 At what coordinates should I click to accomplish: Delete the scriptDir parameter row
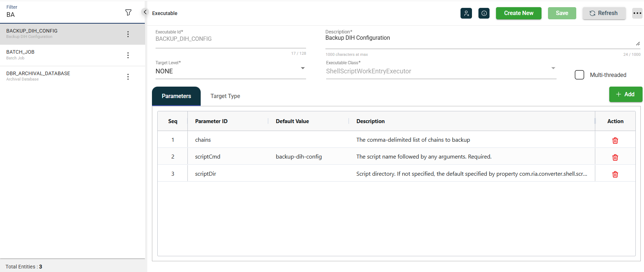tap(615, 174)
